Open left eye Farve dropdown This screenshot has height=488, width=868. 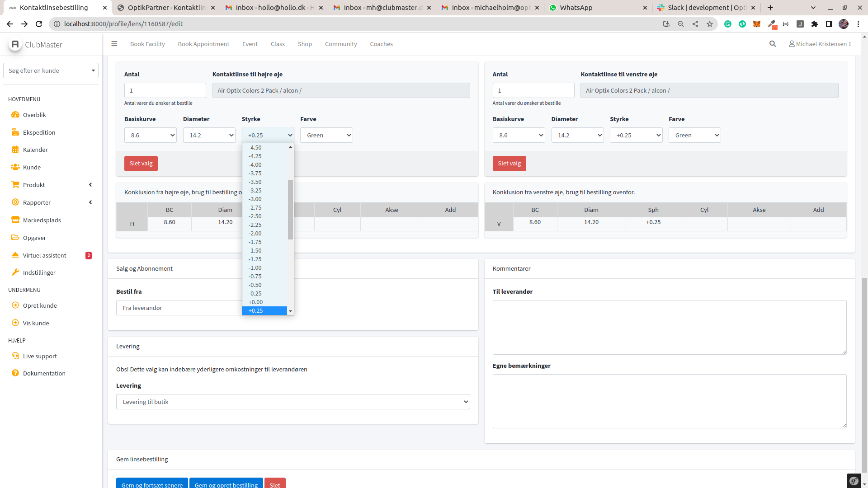tap(694, 135)
